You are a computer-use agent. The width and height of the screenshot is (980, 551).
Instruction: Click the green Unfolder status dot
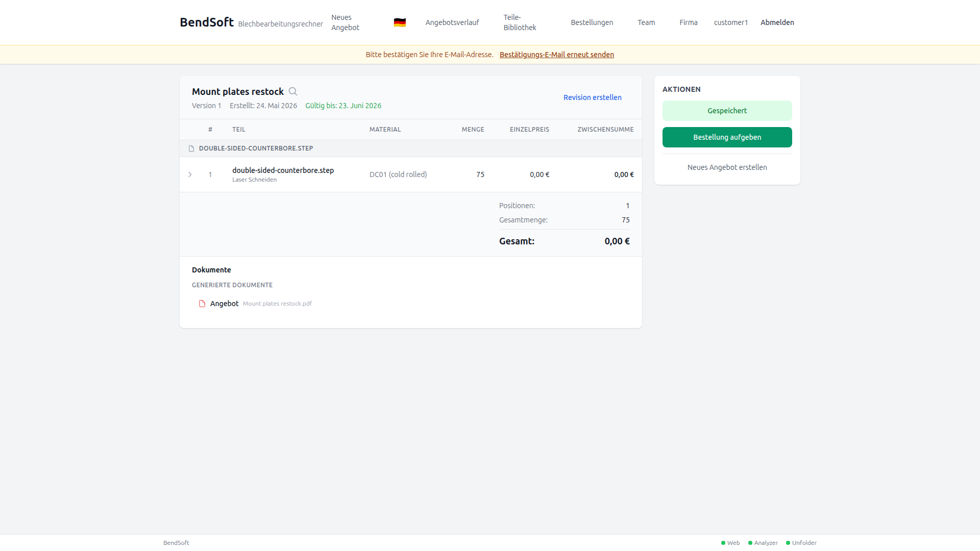pyautogui.click(x=788, y=543)
